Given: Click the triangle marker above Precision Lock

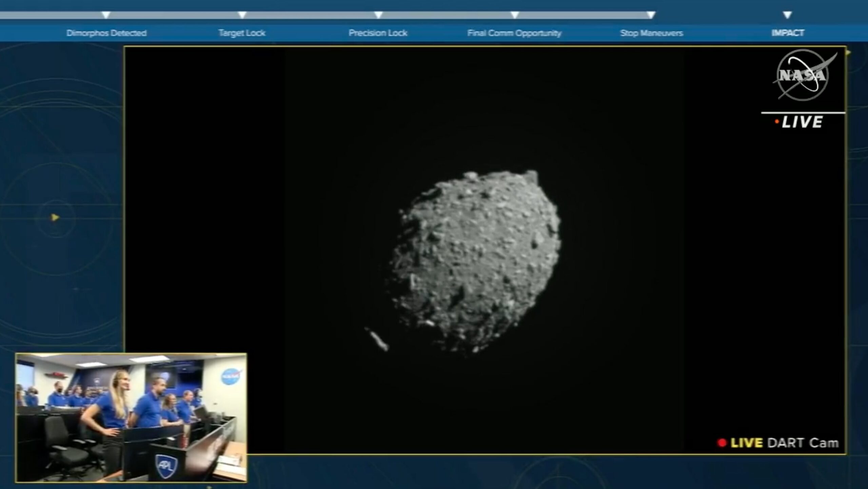Looking at the screenshot, I should tap(378, 15).
